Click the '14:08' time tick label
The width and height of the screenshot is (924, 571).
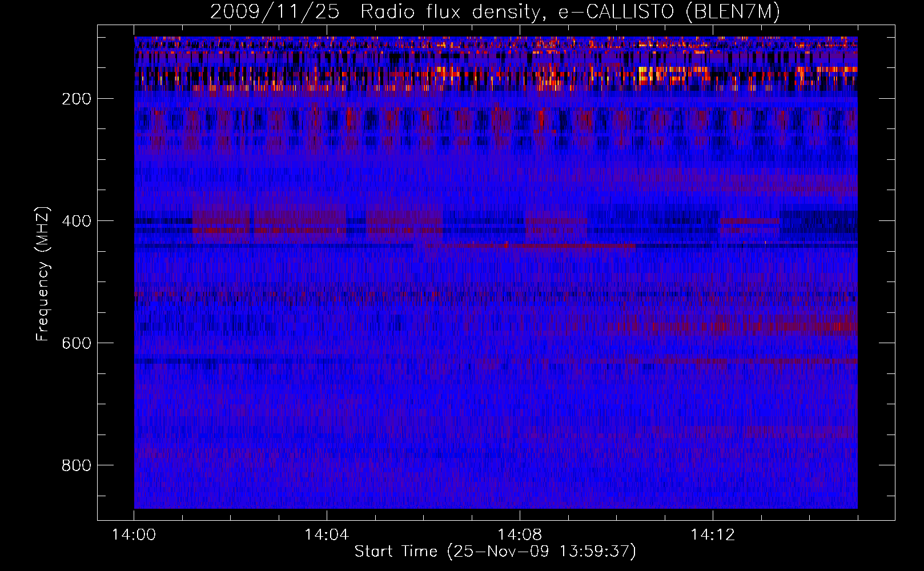[x=520, y=535]
